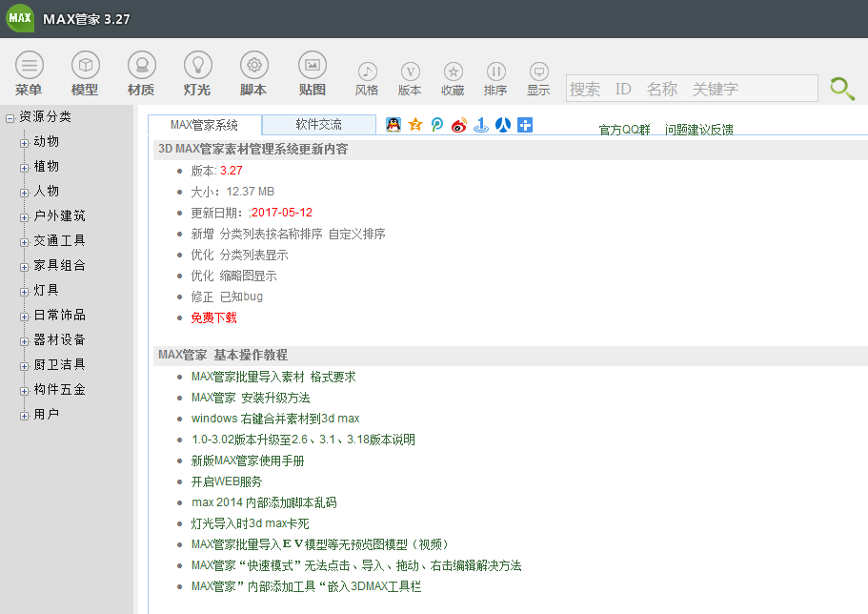This screenshot has height=614, width=868.
Task: Click the 新增 分类列表按名称排序 line
Action: pyautogui.click(x=288, y=234)
